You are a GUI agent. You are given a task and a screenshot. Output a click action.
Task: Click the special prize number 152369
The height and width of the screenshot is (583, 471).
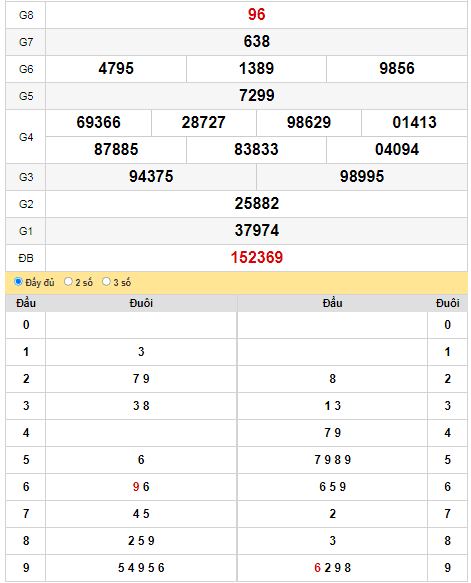257,257
